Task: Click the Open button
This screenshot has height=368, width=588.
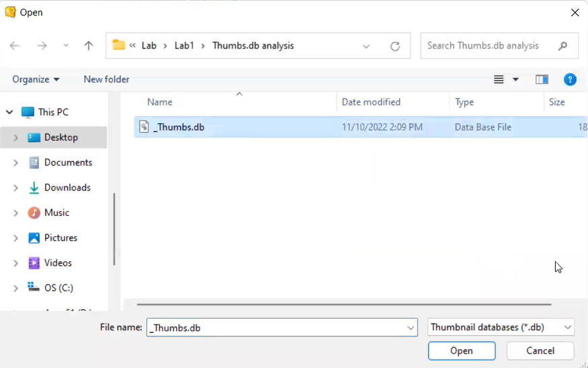Action: click(462, 351)
